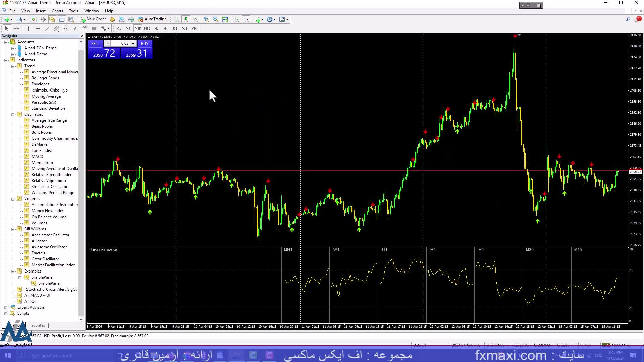Zoom in on the chart
This screenshot has width=644, height=362.
tap(206, 19)
